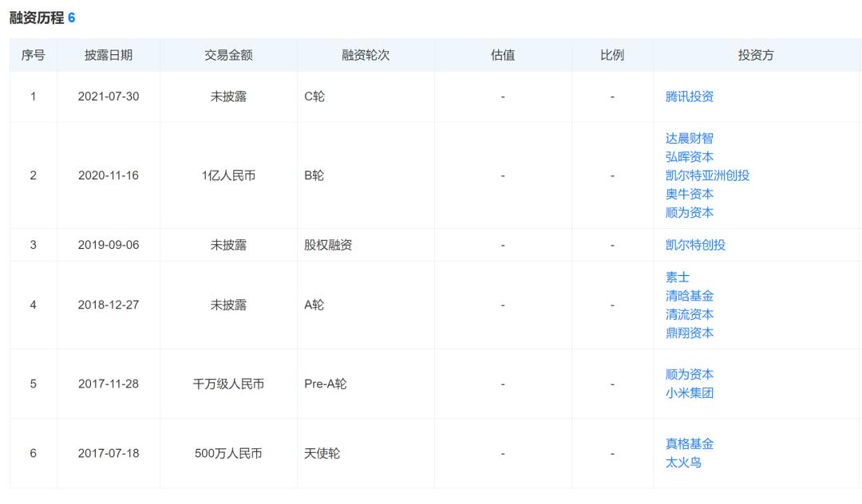
Task: Select the date 2017-11-28
Action: click(x=109, y=384)
